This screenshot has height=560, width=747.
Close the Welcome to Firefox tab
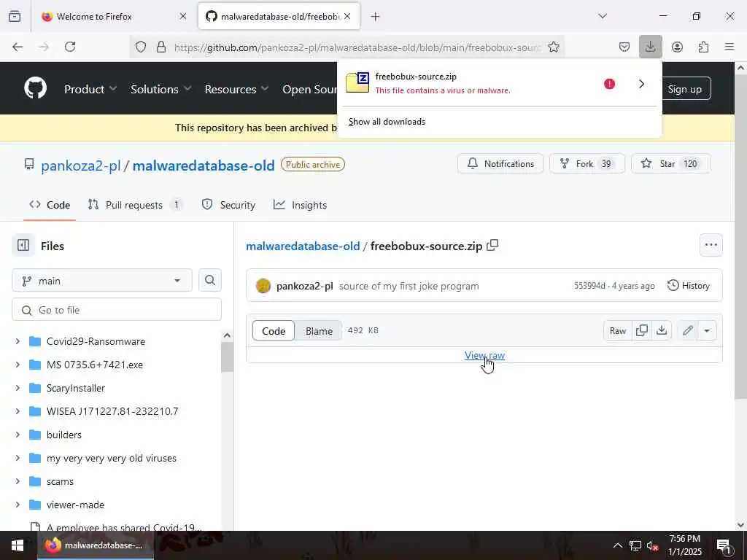pos(183,17)
